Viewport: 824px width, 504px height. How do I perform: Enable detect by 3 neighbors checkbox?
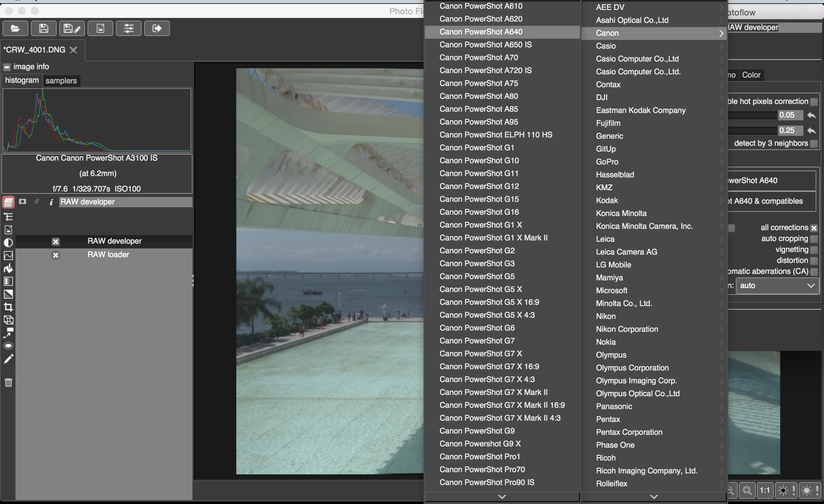click(x=814, y=144)
